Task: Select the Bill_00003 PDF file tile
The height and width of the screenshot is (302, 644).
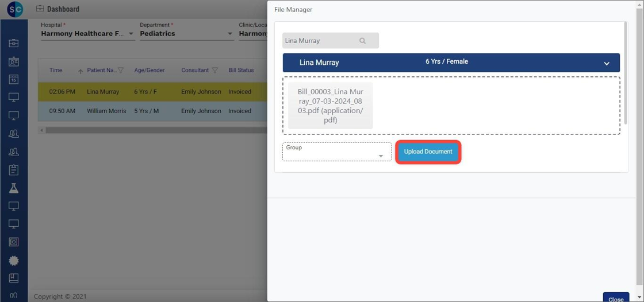Action: 330,106
